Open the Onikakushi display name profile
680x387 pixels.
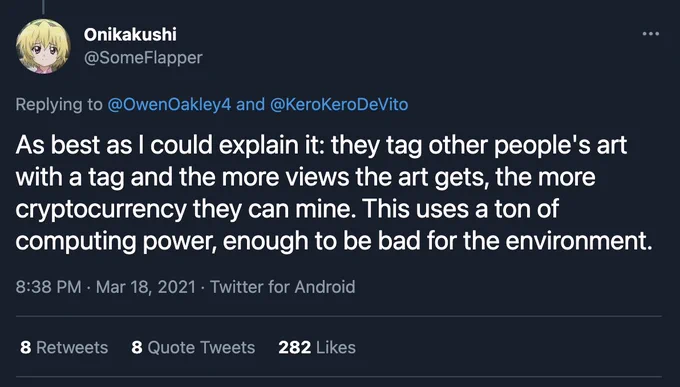click(130, 35)
